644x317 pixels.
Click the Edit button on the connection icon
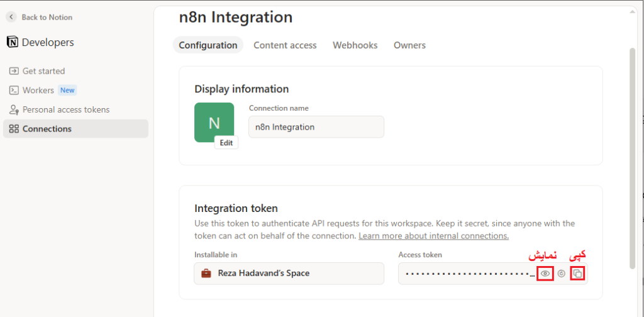click(x=226, y=143)
